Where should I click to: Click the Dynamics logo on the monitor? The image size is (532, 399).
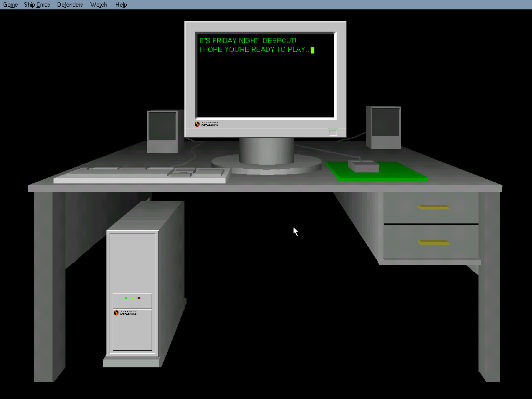tap(207, 124)
